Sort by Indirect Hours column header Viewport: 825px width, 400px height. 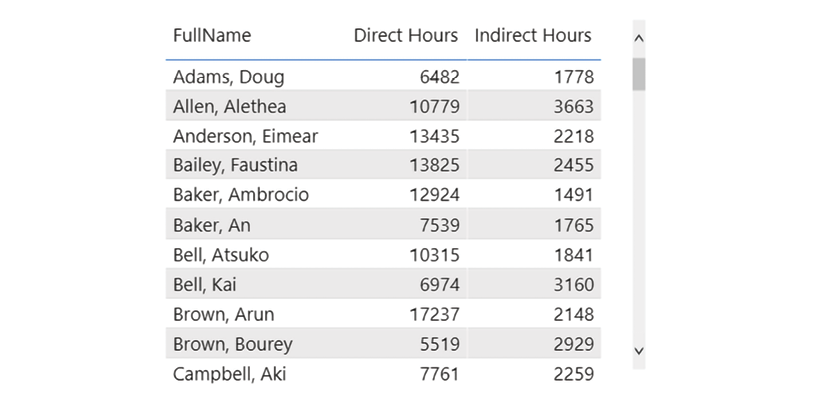coord(533,35)
